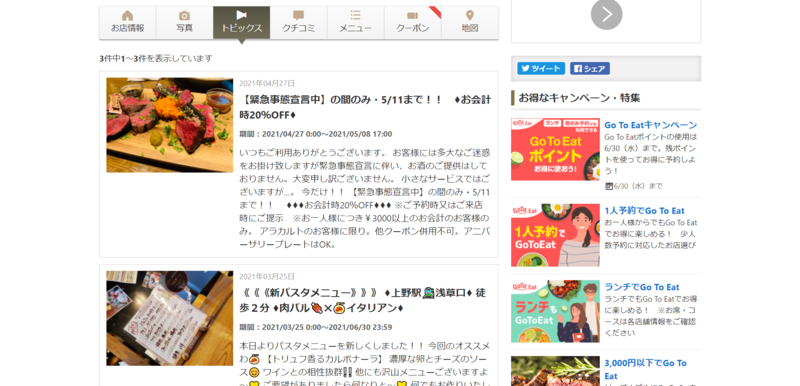This screenshot has width=800, height=386.
Task: Click the 1人予約でGoToEat banner image
Action: (x=555, y=235)
